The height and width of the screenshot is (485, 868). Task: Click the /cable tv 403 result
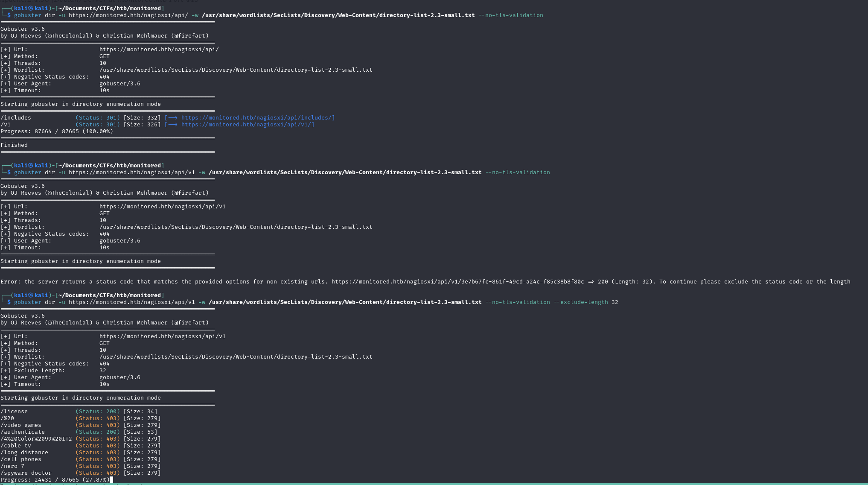(81, 446)
